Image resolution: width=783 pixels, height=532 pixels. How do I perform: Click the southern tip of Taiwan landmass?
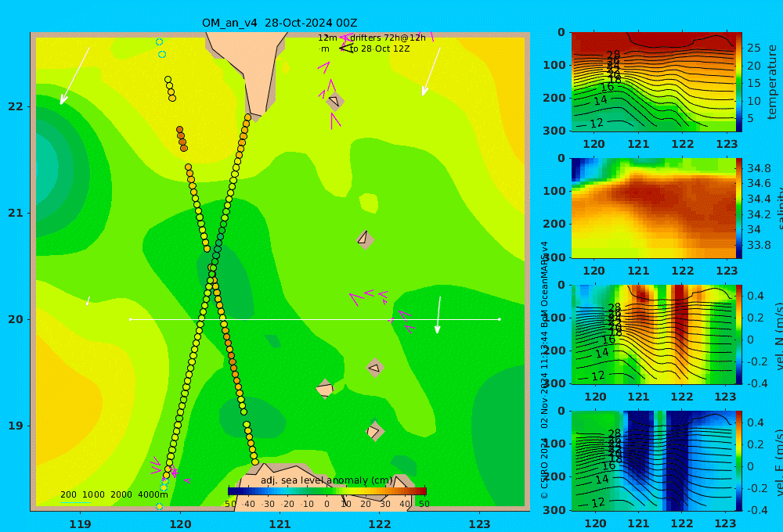pyautogui.click(x=256, y=117)
